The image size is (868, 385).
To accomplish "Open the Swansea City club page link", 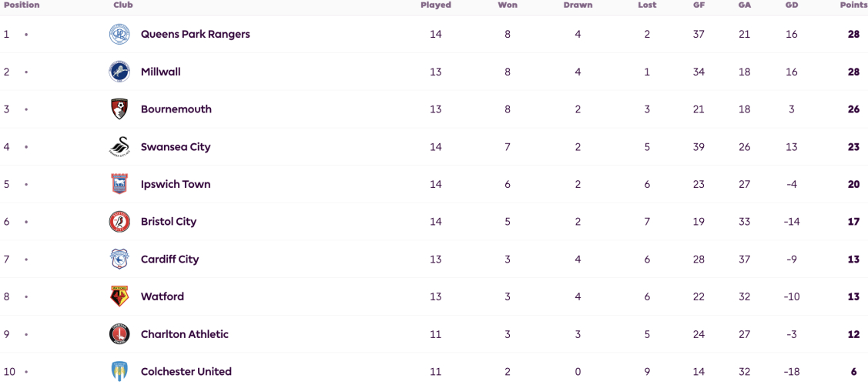I will pyautogui.click(x=176, y=147).
